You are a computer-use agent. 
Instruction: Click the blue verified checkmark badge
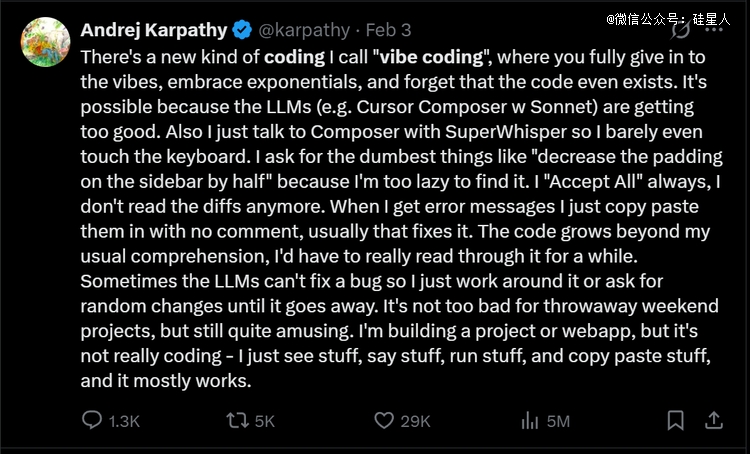[242, 30]
